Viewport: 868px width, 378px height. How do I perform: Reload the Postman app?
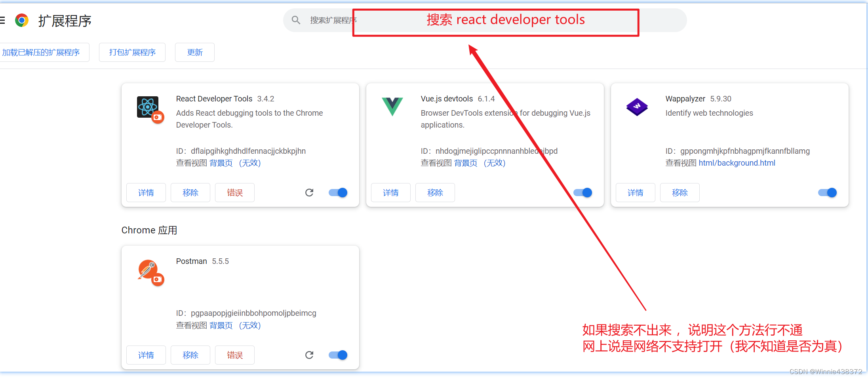point(309,355)
